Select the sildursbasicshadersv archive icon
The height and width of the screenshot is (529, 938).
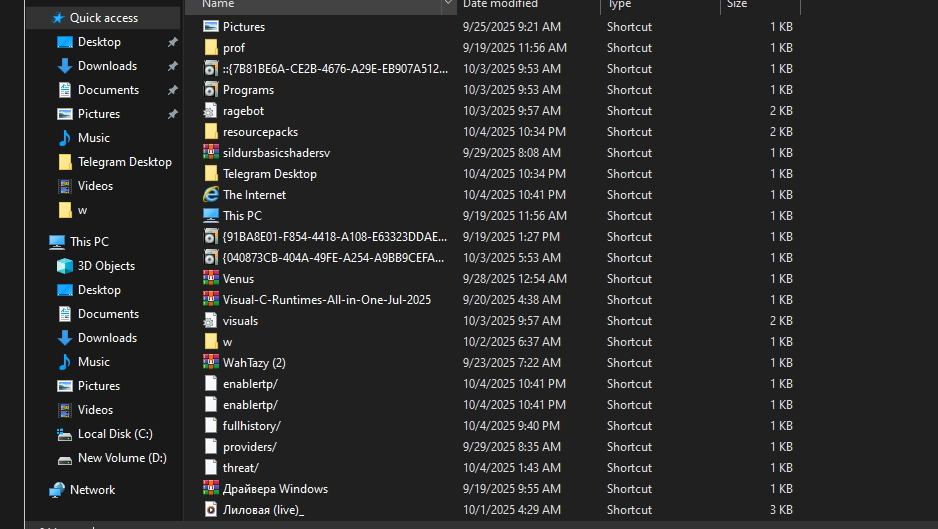click(x=211, y=153)
